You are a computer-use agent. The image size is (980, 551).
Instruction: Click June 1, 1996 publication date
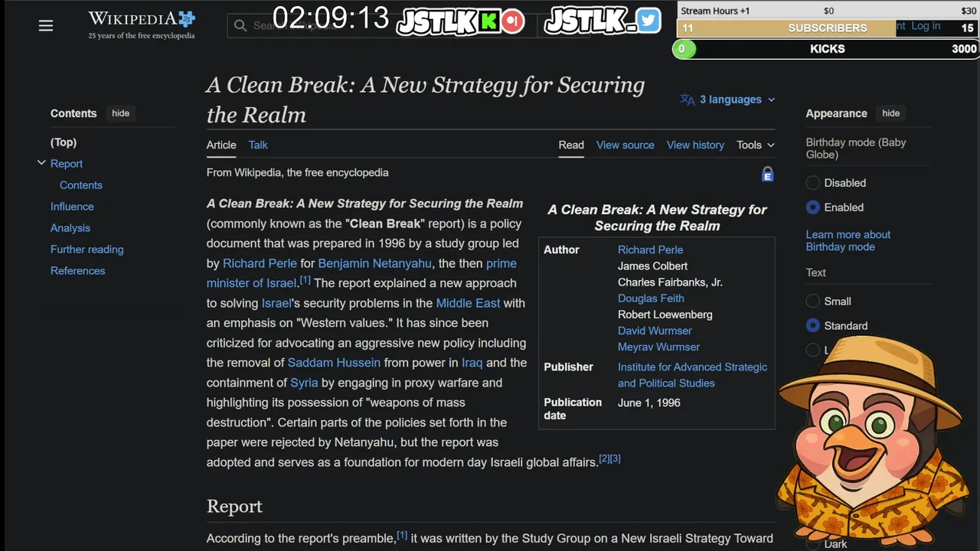pyautogui.click(x=649, y=403)
